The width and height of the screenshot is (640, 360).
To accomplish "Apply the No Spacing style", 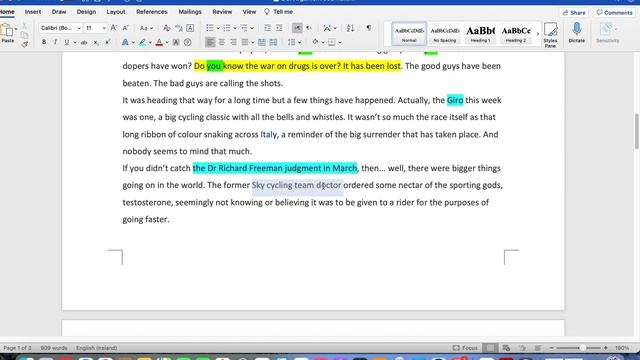I will (x=444, y=33).
